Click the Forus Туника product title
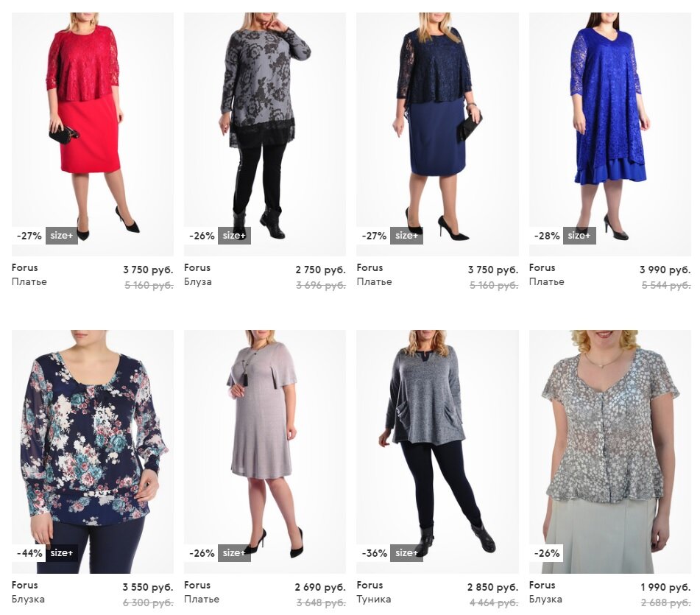 (x=374, y=592)
